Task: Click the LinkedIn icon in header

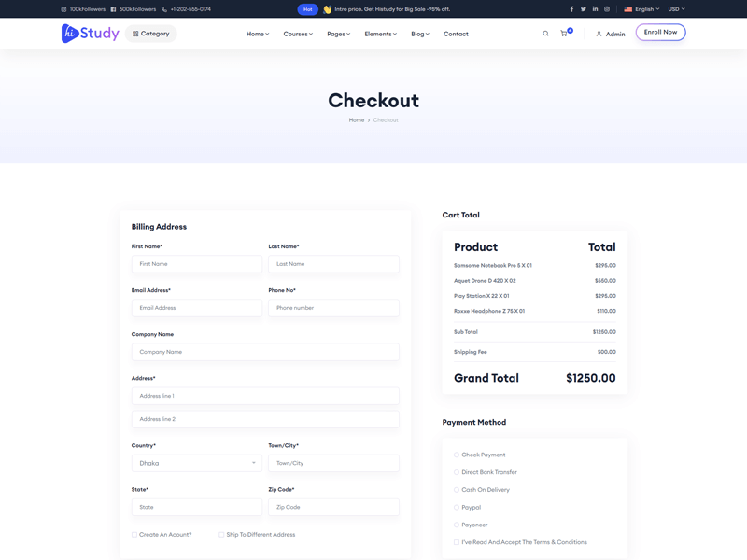Action: pyautogui.click(x=595, y=9)
